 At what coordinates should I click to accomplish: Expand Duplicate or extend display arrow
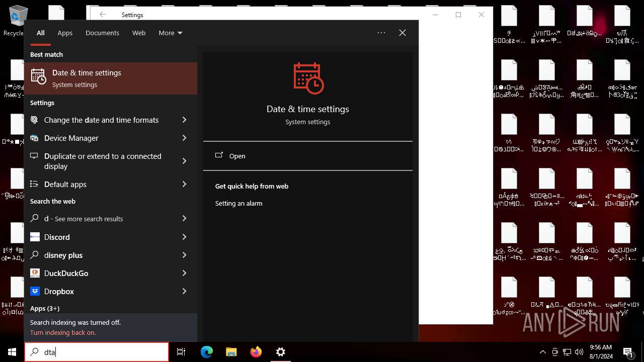pyautogui.click(x=185, y=161)
